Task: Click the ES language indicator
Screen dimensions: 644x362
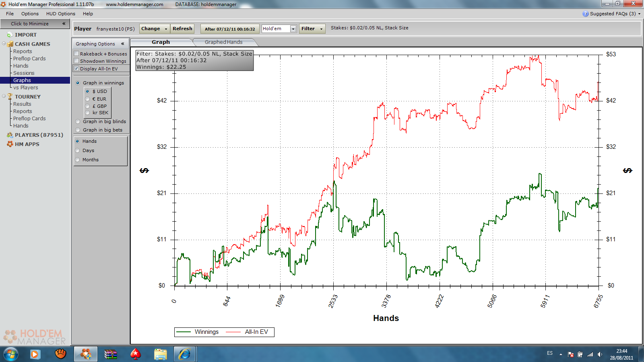Action: click(550, 353)
